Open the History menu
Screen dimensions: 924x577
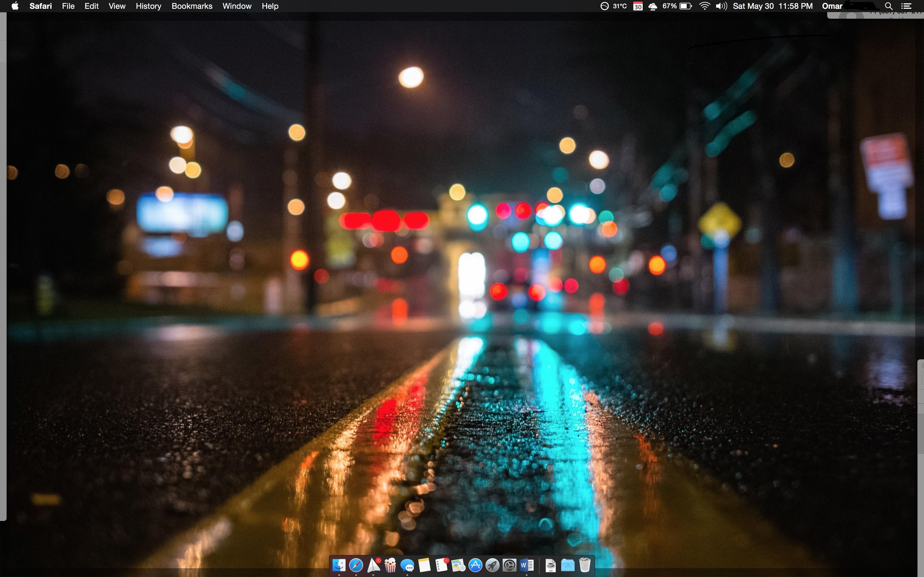click(148, 6)
